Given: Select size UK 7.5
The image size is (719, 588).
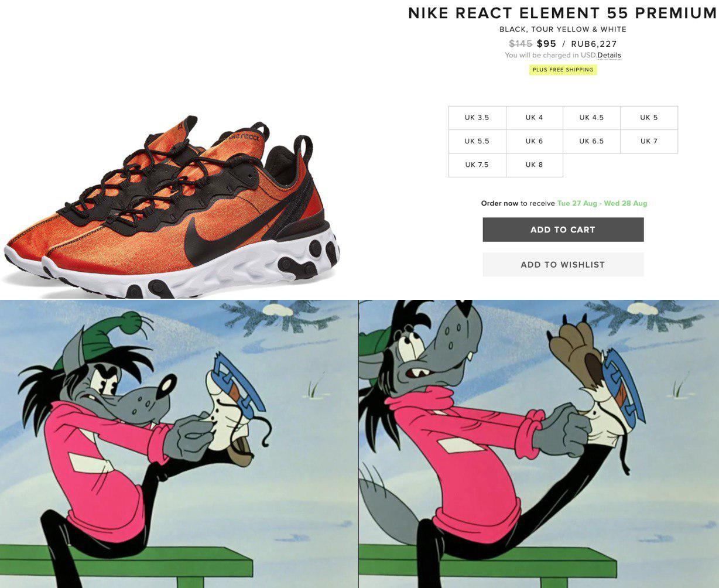Looking at the screenshot, I should pos(477,165).
